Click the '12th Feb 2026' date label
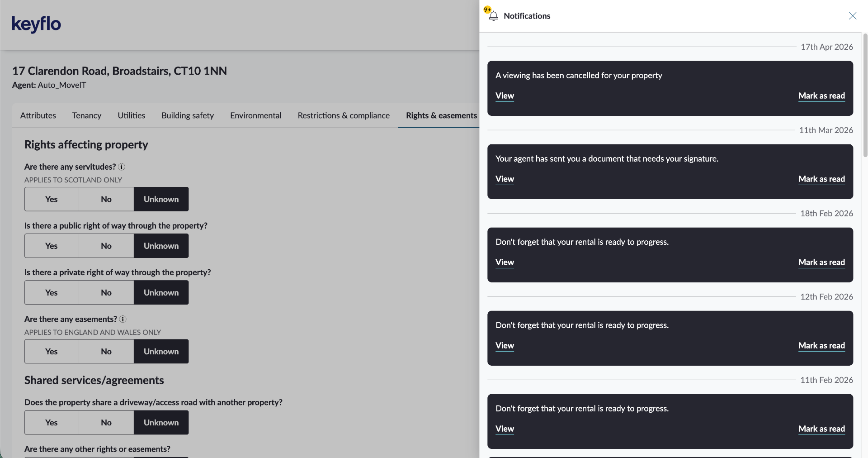The height and width of the screenshot is (458, 868). point(826,297)
